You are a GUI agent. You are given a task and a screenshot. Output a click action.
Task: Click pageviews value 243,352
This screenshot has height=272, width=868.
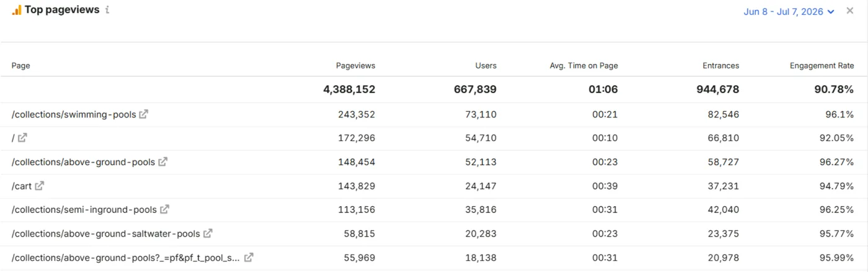tap(356, 115)
